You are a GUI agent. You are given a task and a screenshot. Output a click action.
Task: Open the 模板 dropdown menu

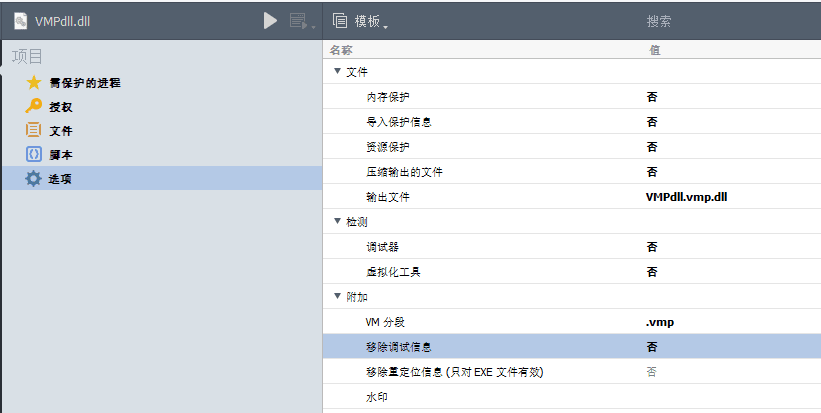point(371,21)
